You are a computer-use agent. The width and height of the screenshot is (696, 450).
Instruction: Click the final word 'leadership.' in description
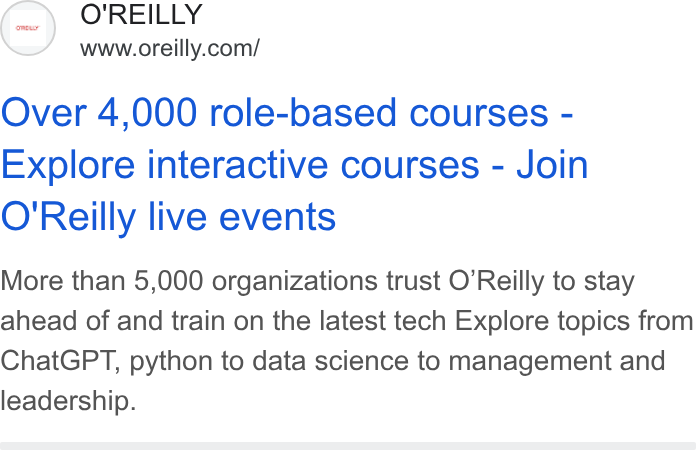(68, 400)
